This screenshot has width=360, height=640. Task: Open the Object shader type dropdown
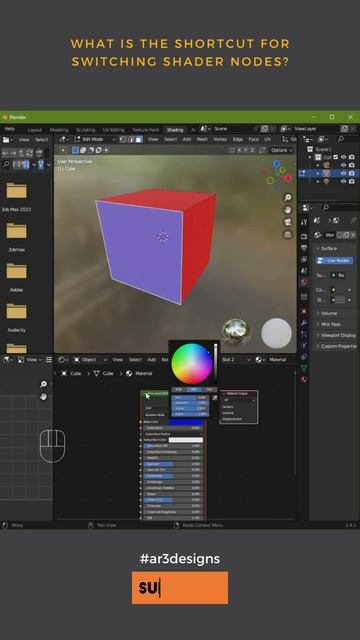point(91,360)
